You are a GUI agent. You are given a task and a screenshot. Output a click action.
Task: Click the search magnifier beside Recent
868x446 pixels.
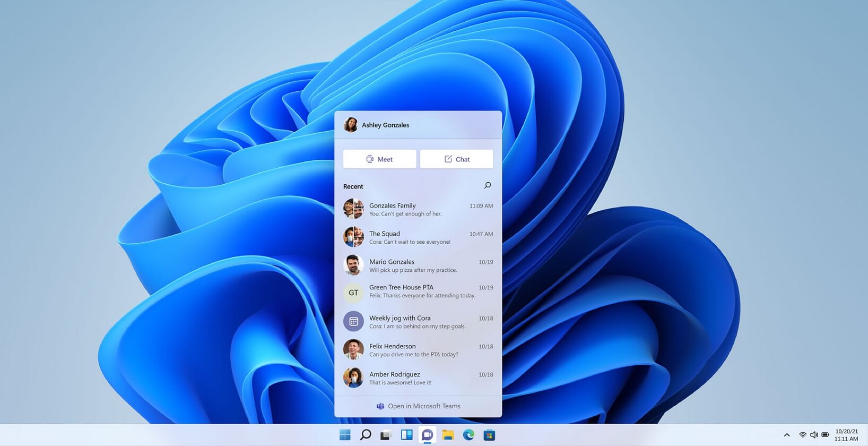point(488,185)
